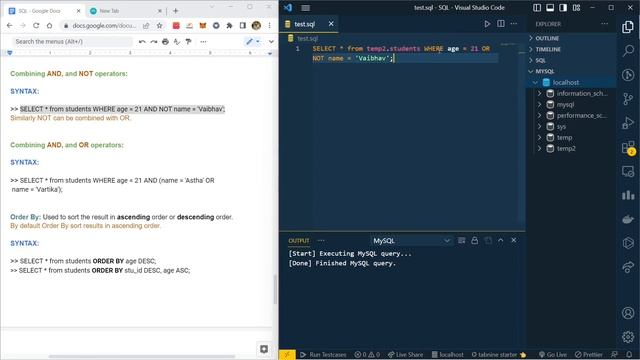This screenshot has height=360, width=640.
Task: Click Run Testcases in status bar
Action: pyautogui.click(x=323, y=355)
